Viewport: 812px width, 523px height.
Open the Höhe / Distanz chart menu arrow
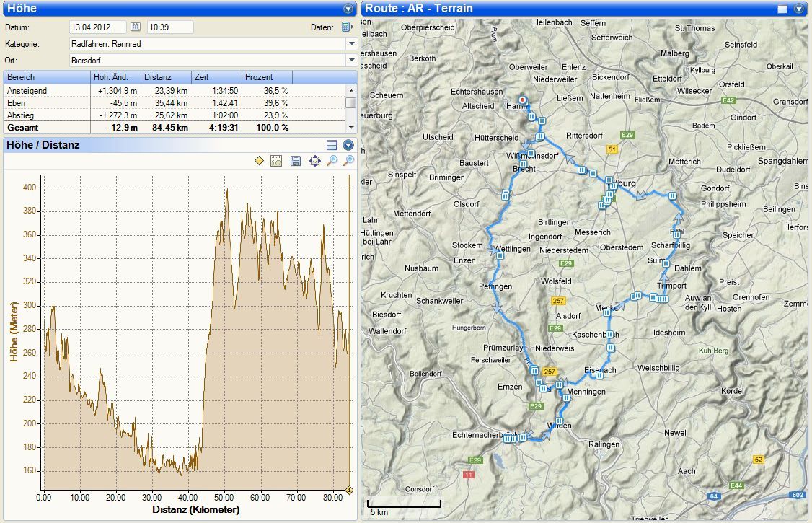coord(349,145)
